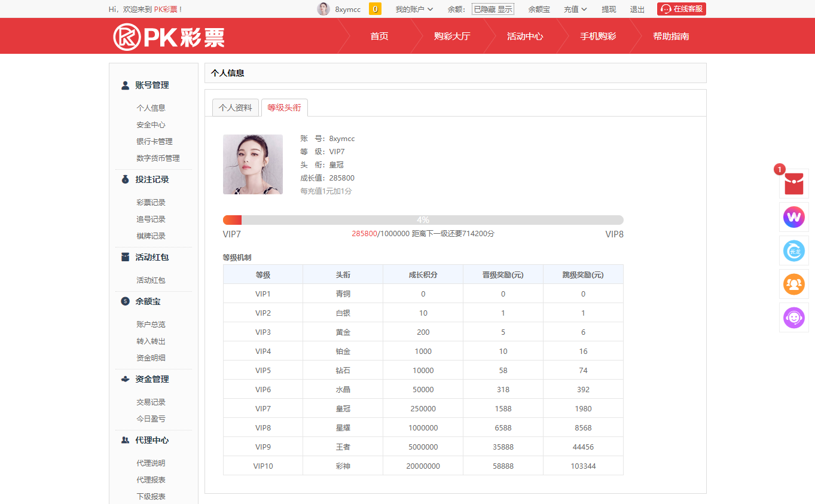Click the purple W floating icon
Viewport: 815px width, 504px height.
coord(793,217)
